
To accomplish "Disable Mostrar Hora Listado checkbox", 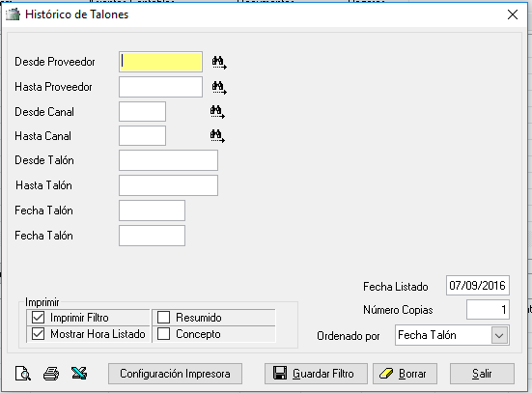I will click(38, 334).
